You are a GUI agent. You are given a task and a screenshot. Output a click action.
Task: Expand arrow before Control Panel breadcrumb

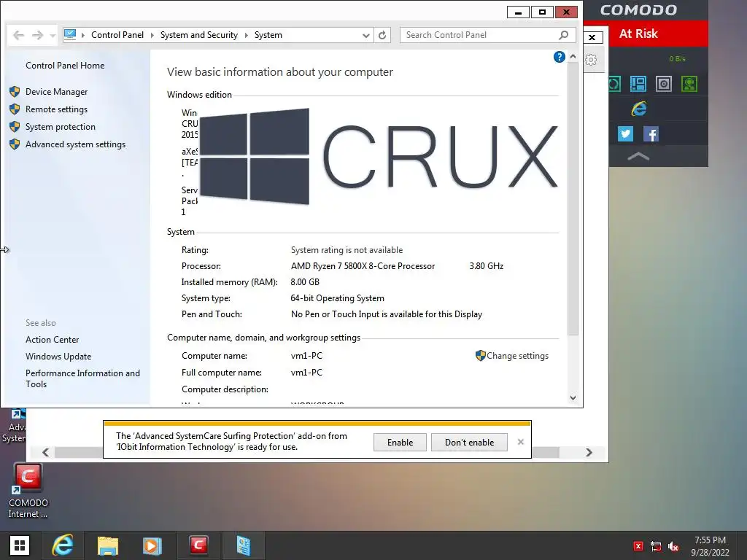[83, 35]
